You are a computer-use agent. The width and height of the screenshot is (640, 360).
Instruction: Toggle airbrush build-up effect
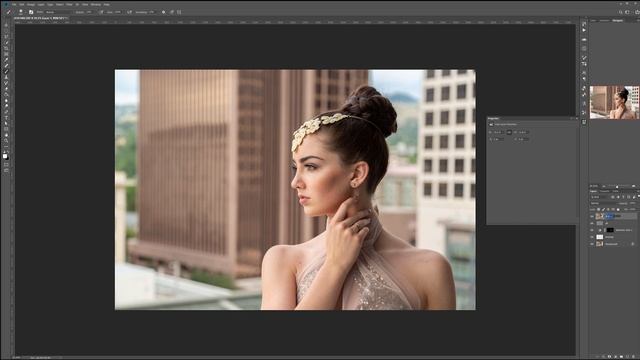(x=129, y=12)
